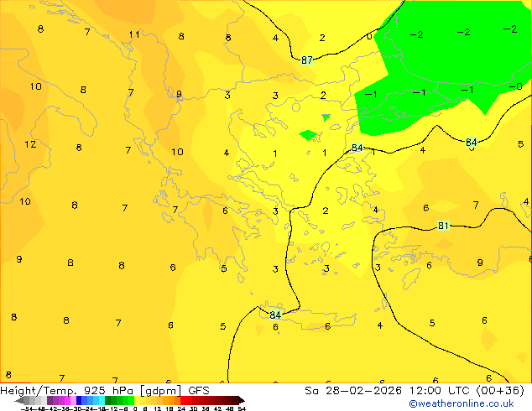Click the -54 label on the legend scale
Screen dimensions: 532x411
click(x=27, y=408)
